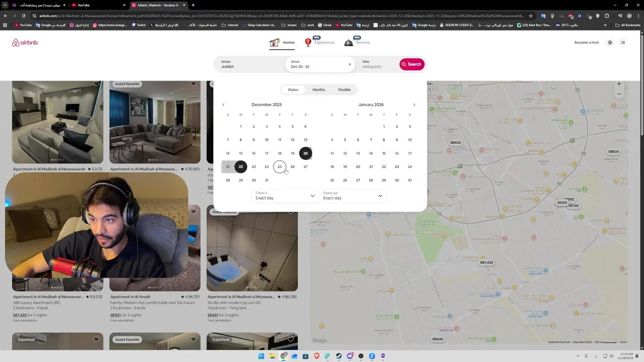This screenshot has width=644, height=362.
Task: Click the Airbnb logo
Action: (25, 43)
